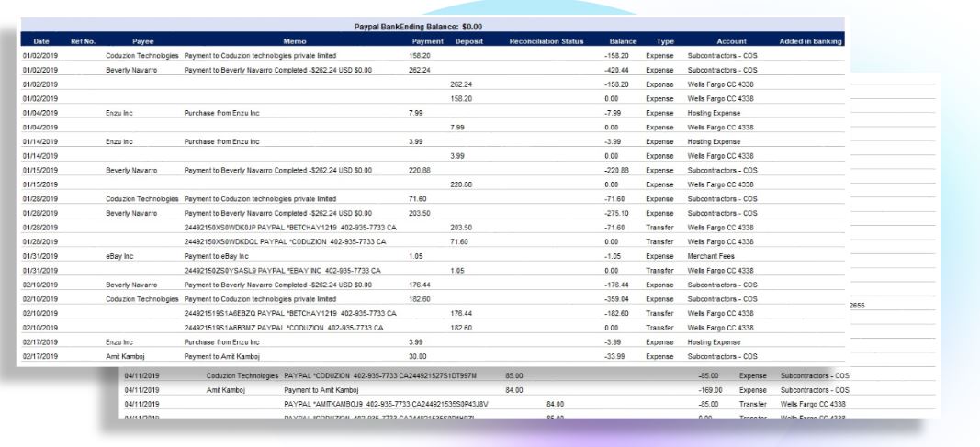Viewport: 980px width, 447px height.
Task: Click the PAYPAL *BETCHAY1219 memo dated 01/28/2019
Action: click(x=290, y=228)
